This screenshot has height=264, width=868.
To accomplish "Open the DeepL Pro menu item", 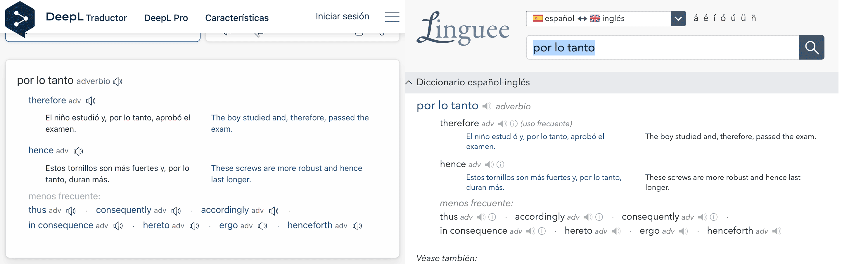I will pyautogui.click(x=166, y=18).
